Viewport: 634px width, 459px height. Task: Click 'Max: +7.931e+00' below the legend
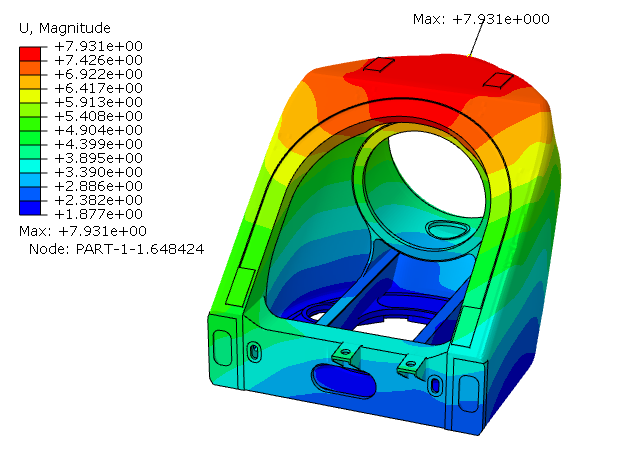click(82, 231)
